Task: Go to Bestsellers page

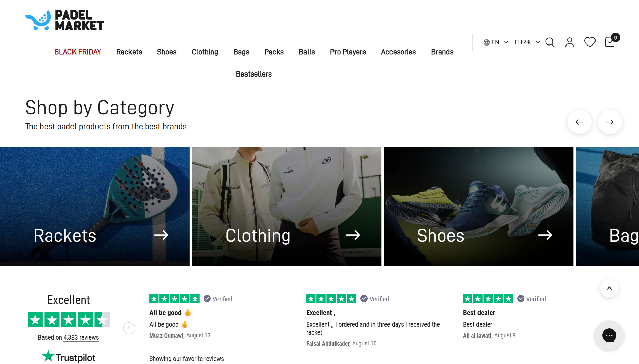Action: [254, 74]
